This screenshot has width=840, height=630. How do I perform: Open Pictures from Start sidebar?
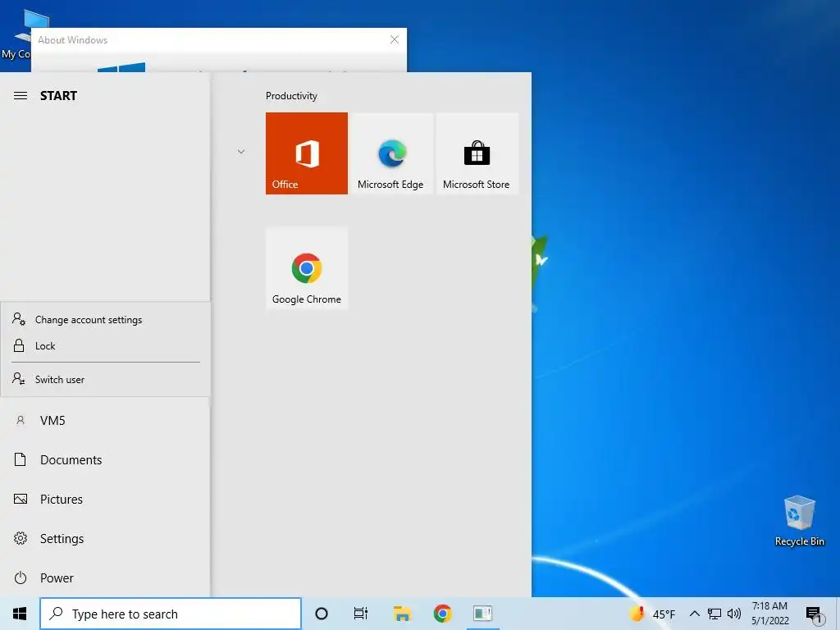tap(105, 500)
